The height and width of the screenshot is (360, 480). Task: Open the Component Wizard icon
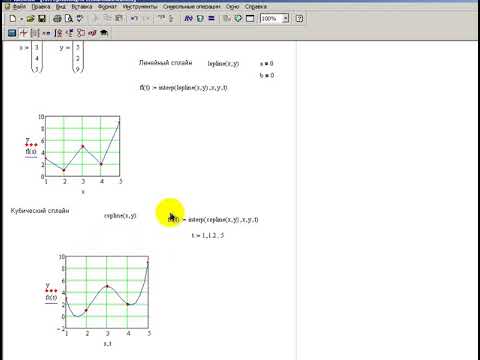coord(238,19)
